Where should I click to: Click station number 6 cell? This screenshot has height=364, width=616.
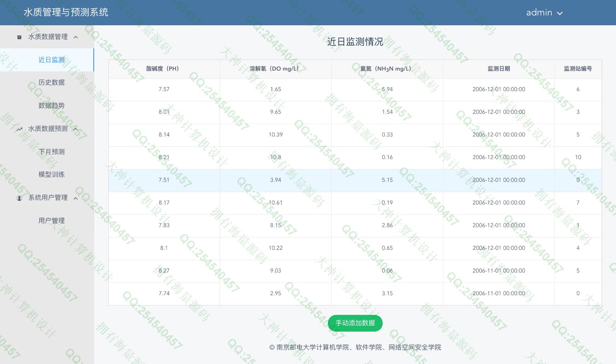click(578, 89)
